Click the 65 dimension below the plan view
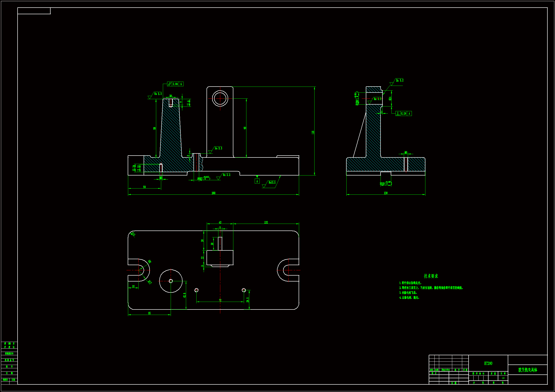Screen dimensions: 555x392 pos(149,313)
